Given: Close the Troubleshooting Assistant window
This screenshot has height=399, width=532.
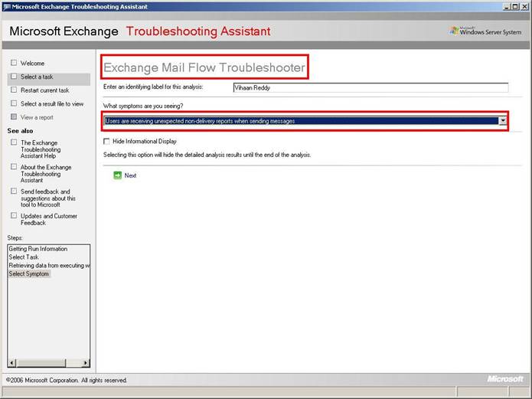Looking at the screenshot, I should coord(524,6).
